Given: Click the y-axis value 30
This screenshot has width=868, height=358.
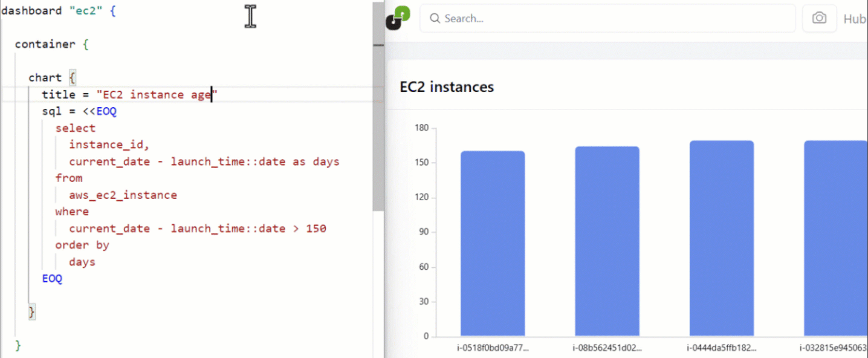Looking at the screenshot, I should pyautogui.click(x=424, y=302).
